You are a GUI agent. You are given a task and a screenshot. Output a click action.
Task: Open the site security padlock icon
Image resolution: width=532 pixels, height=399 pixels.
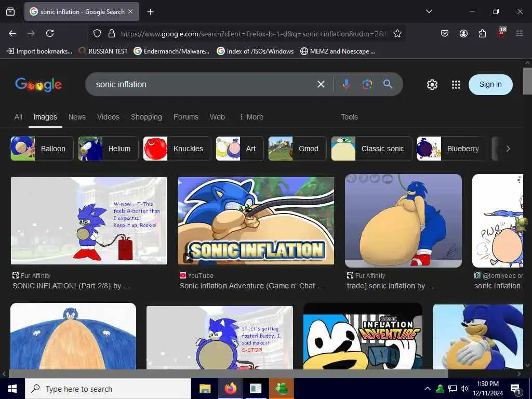pyautogui.click(x=112, y=34)
